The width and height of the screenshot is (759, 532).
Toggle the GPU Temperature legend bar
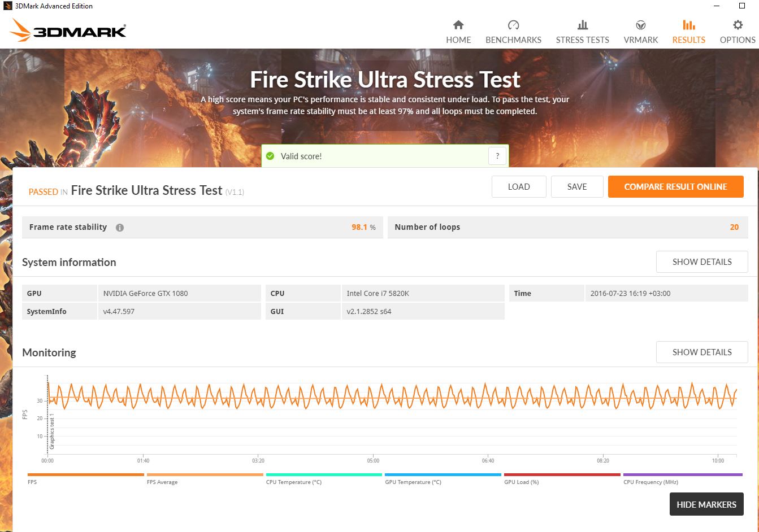[443, 475]
